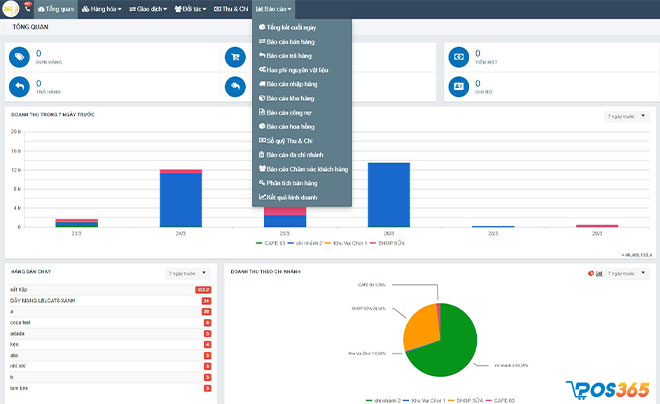The image size is (660, 404).
Task: Click the blue card icon for Ghi nợ
Action: coord(459,87)
